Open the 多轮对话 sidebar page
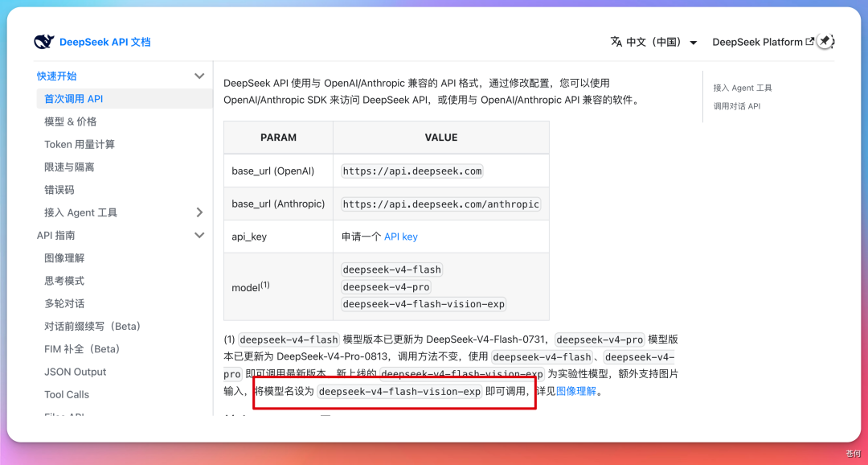Viewport: 868px width, 465px height. tap(64, 303)
